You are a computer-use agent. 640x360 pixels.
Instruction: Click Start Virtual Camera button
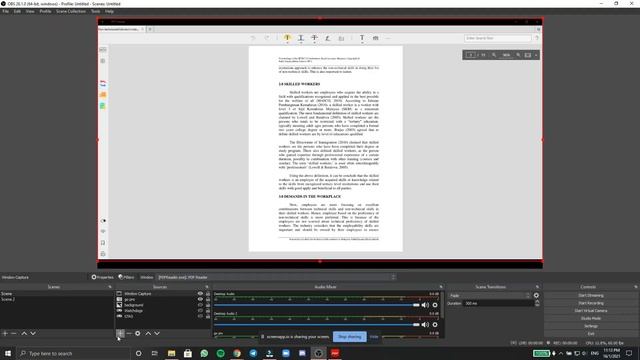(x=591, y=311)
